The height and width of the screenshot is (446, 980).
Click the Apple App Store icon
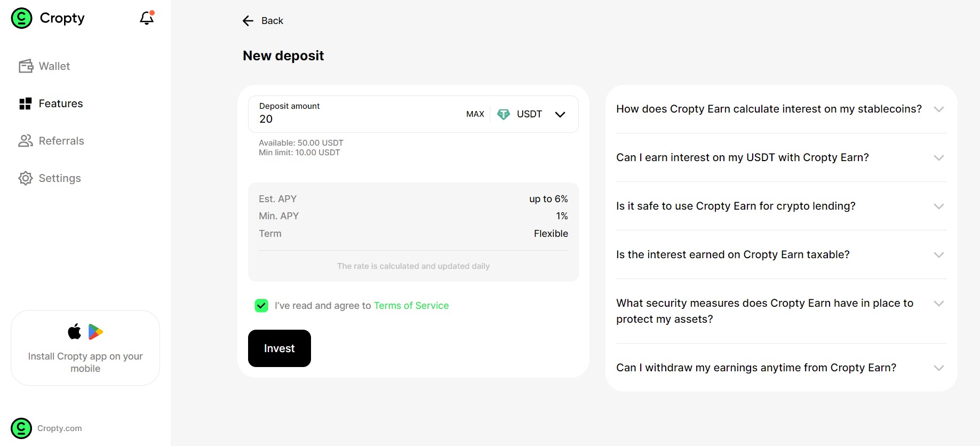75,331
